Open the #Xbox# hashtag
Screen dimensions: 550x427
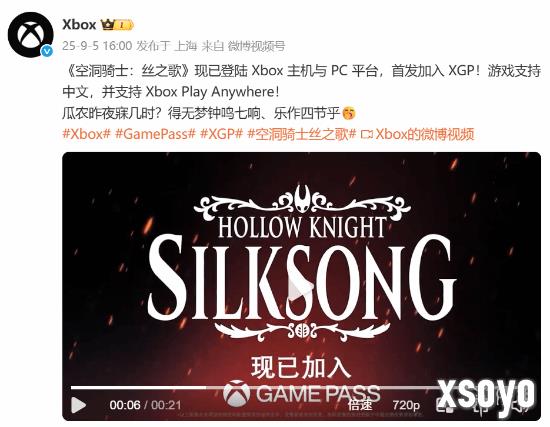[x=86, y=134]
